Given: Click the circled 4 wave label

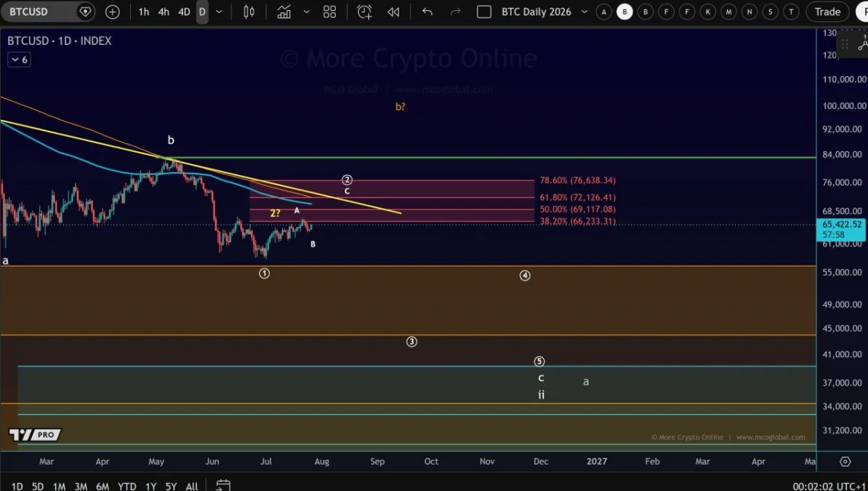Looking at the screenshot, I should point(525,275).
